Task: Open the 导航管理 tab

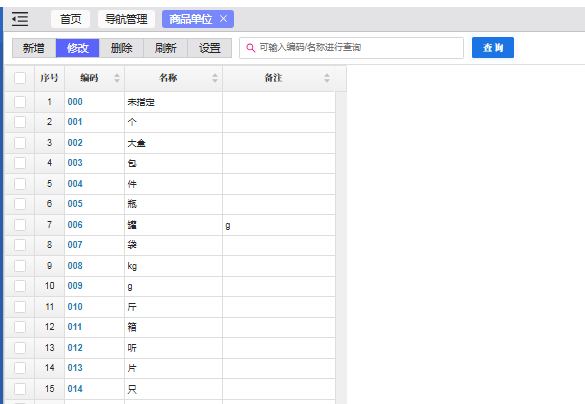Action: [126, 19]
